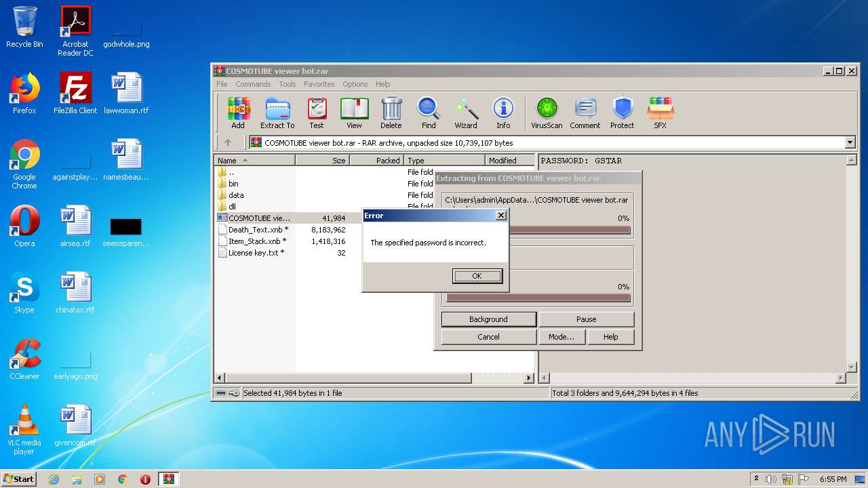Launch the Wizard toolbar icon
The image size is (868, 488).
[x=466, y=113]
